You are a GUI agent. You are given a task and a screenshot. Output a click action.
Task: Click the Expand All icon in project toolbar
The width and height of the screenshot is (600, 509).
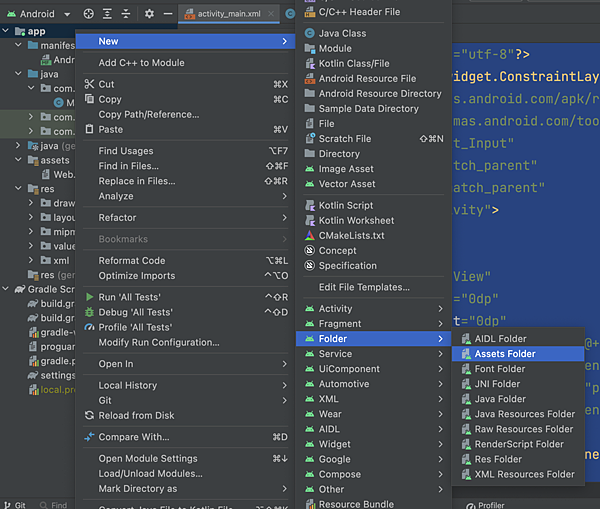[107, 14]
